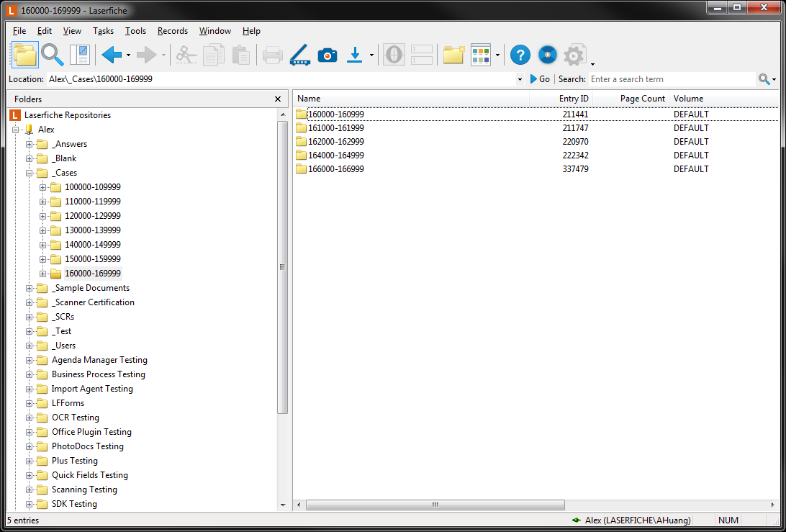Viewport: 786px width, 532px height.
Task: Select the _Scanner Certification folder
Action: (93, 302)
